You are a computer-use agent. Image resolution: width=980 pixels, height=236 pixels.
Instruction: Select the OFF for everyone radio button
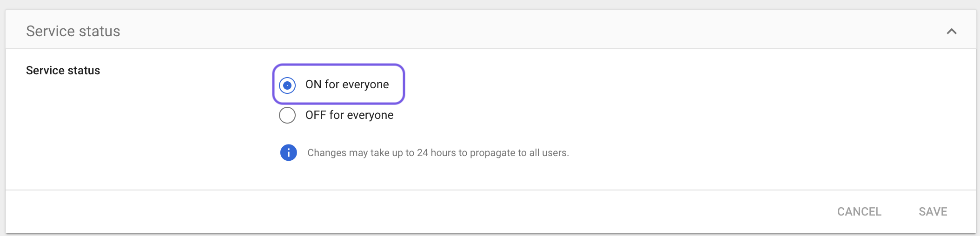287,115
